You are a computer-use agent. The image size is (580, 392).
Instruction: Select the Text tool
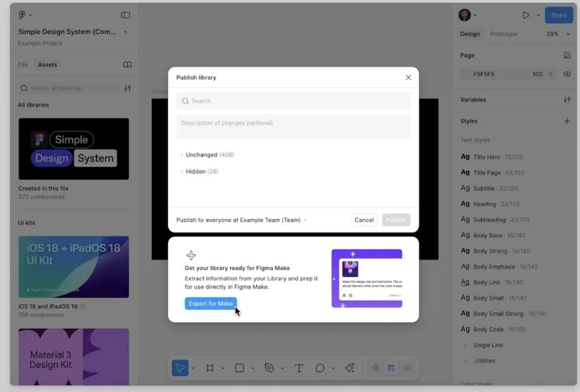tap(299, 368)
